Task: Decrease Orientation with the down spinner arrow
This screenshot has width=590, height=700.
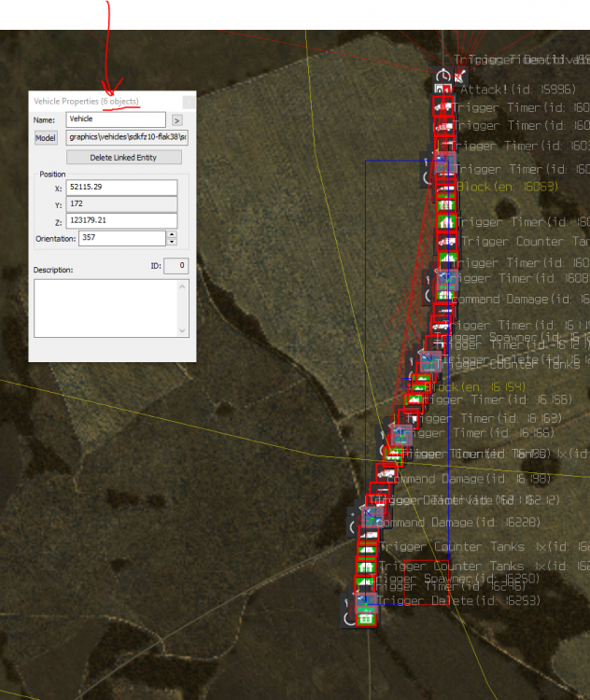Action: click(172, 242)
